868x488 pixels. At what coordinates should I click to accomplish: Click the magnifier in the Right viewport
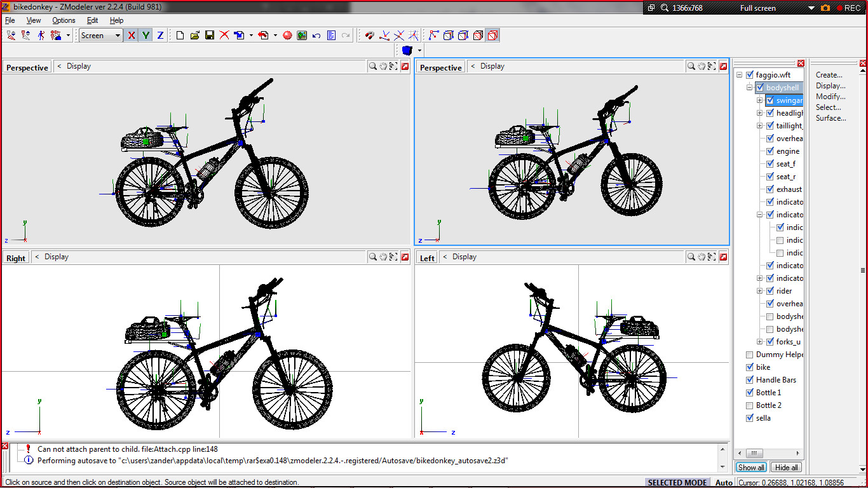pos(373,257)
